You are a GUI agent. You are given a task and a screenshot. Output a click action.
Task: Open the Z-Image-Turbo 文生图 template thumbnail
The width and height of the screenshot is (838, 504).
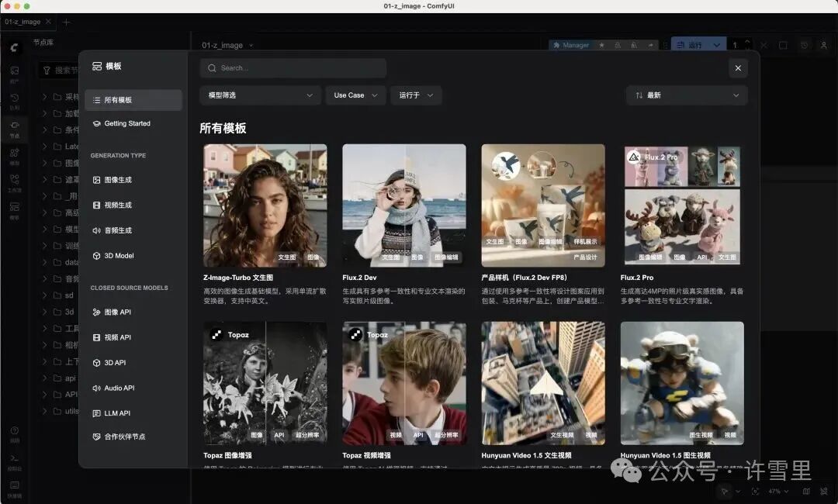click(x=265, y=205)
